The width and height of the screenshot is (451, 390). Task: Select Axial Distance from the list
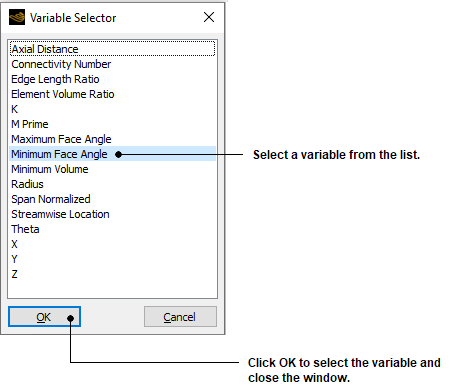coord(112,49)
